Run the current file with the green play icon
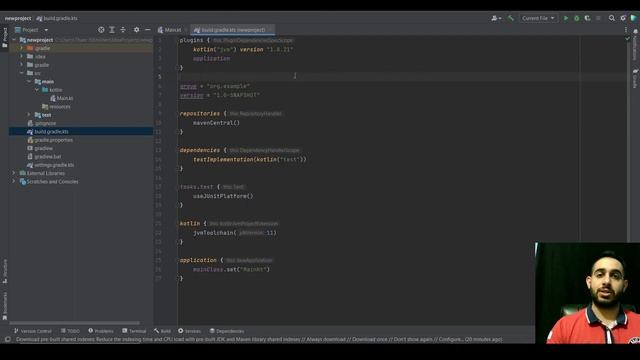Screen dimensions: 640x360 click(x=566, y=18)
